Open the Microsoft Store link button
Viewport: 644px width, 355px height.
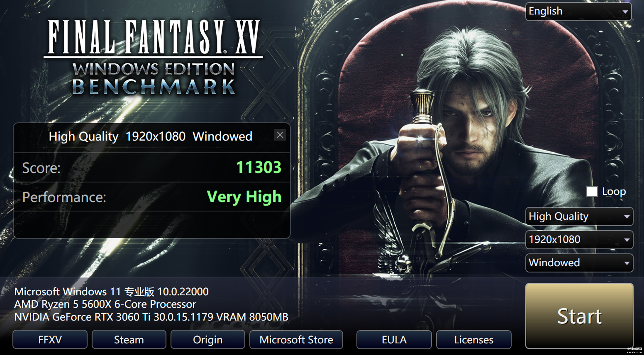coord(296,340)
